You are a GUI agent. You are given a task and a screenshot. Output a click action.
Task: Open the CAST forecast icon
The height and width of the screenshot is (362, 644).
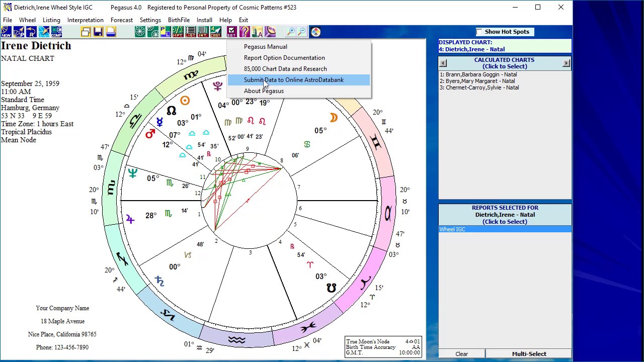(x=215, y=32)
